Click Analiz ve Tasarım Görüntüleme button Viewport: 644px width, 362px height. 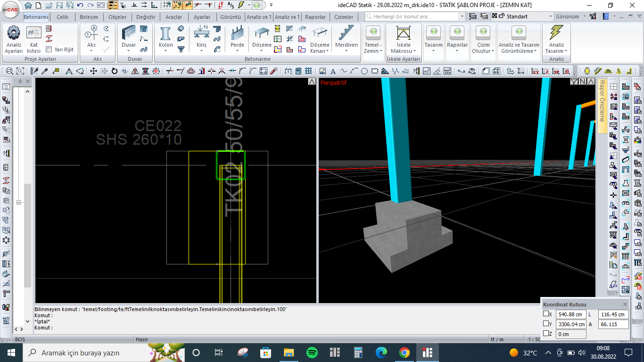[x=519, y=40]
